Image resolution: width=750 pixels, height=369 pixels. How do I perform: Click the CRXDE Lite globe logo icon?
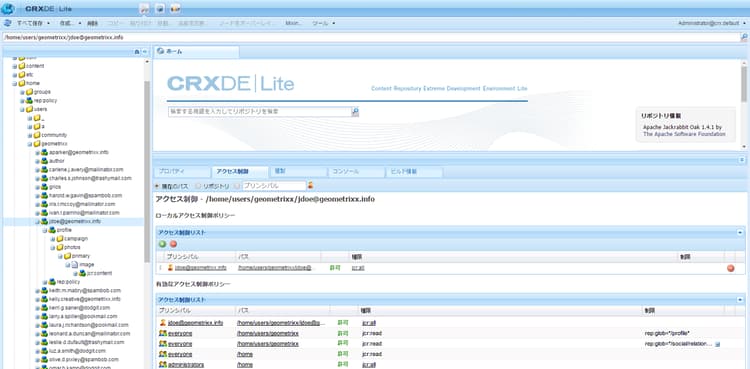(x=8, y=9)
